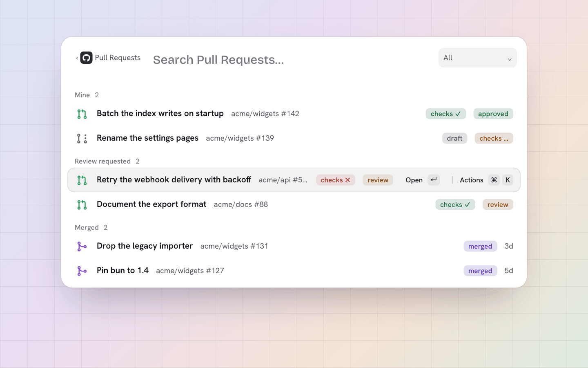Viewport: 588px width, 368px height.
Task: Click the acme/widgets #142 repo label
Action: (x=265, y=114)
